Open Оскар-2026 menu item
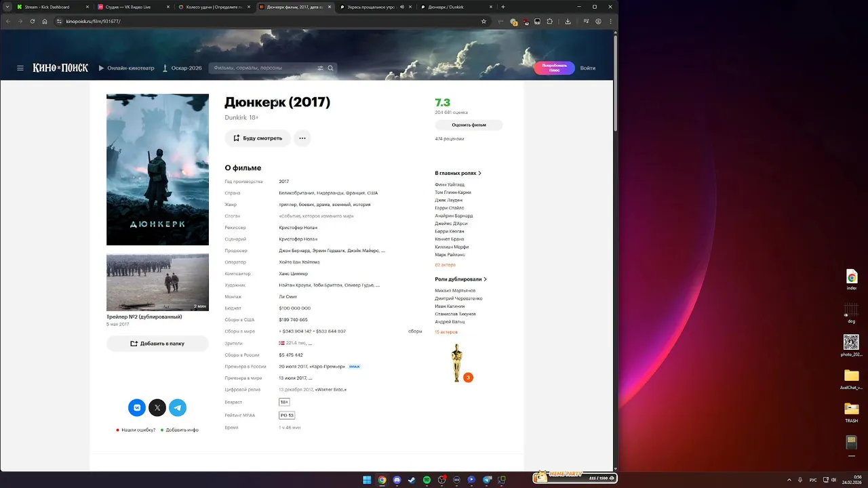Image resolution: width=868 pixels, height=488 pixels. pos(182,68)
